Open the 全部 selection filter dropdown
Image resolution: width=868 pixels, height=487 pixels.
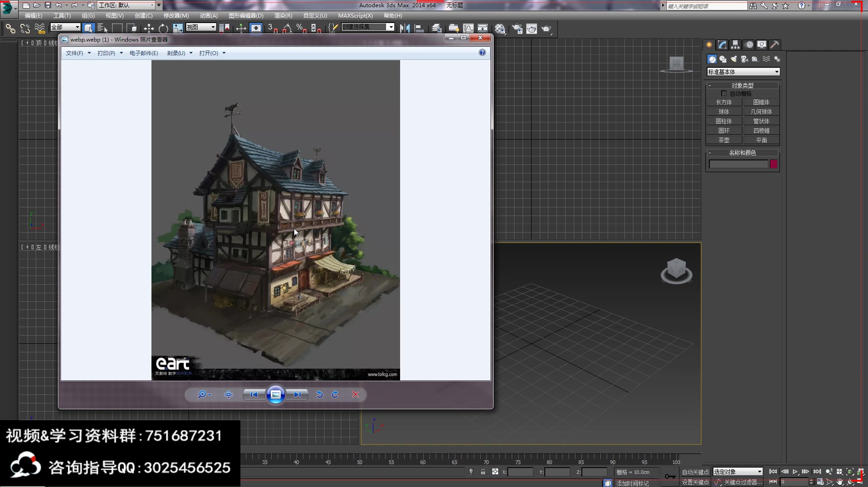coord(65,28)
